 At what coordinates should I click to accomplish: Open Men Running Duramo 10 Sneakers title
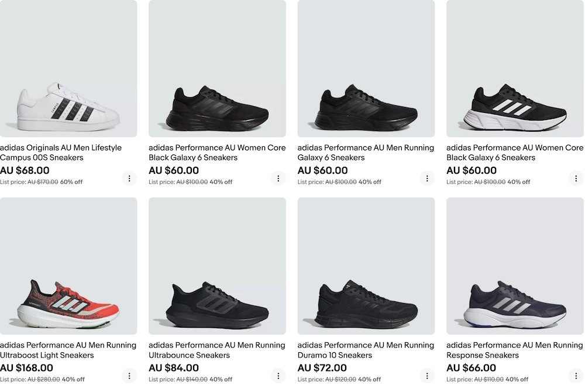coord(366,350)
